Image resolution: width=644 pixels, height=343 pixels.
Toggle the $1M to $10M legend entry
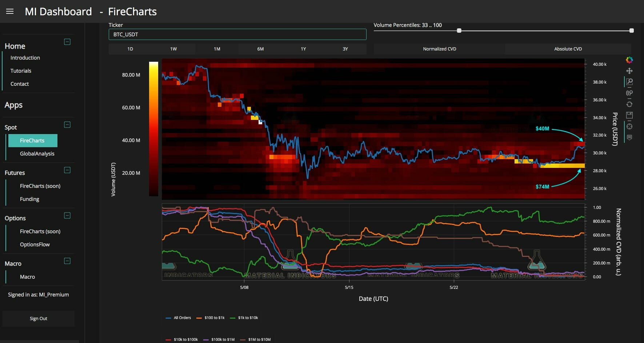(255, 339)
